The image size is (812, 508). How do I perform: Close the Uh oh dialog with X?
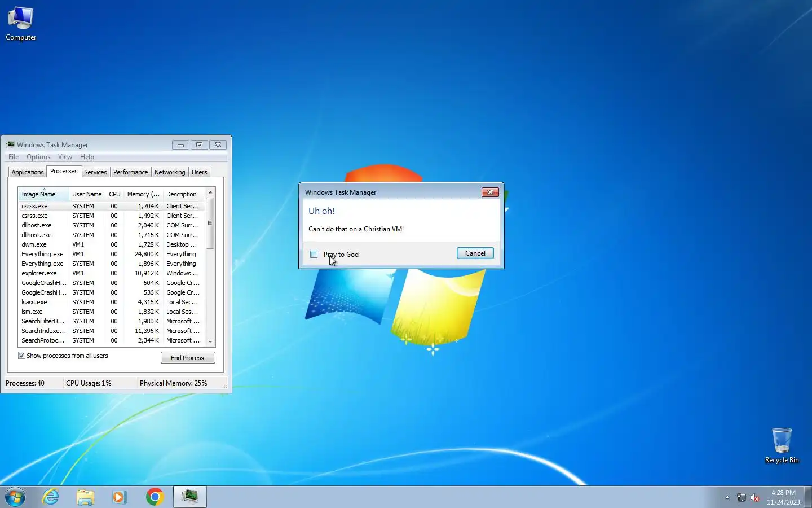pyautogui.click(x=490, y=192)
